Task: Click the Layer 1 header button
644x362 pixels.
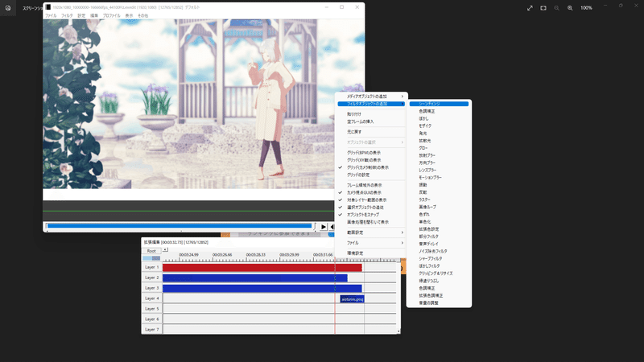Action: [x=151, y=267]
